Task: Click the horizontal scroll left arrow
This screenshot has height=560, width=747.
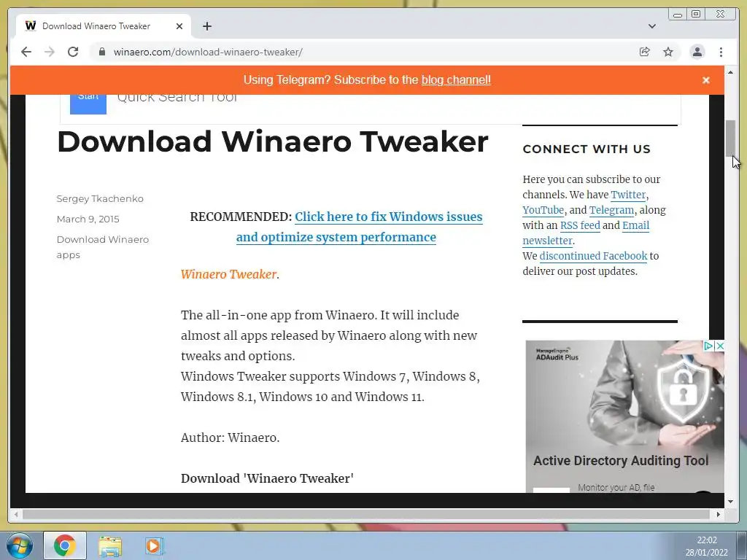Action: click(x=16, y=514)
